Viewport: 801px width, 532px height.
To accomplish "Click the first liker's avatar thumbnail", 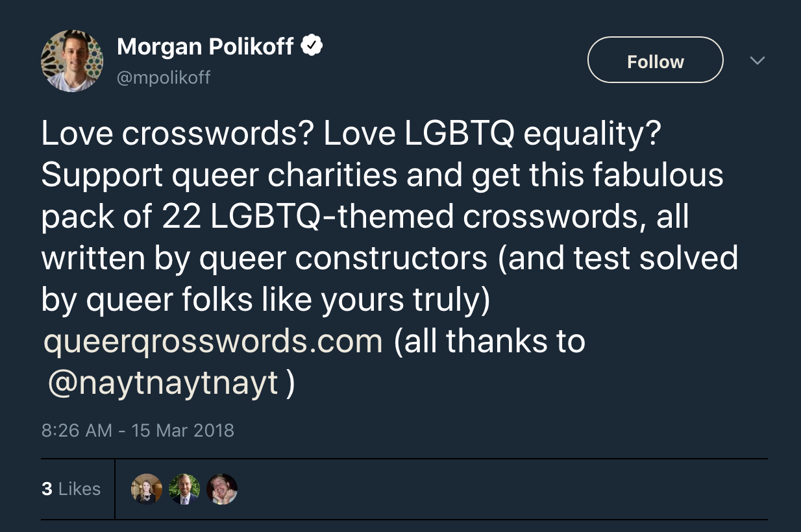I will pyautogui.click(x=146, y=489).
